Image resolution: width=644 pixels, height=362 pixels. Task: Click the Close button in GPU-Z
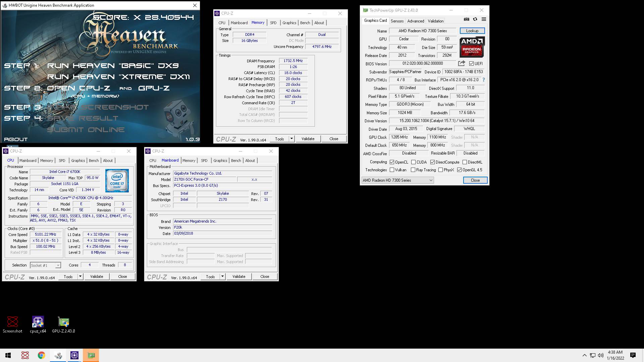[x=475, y=180]
